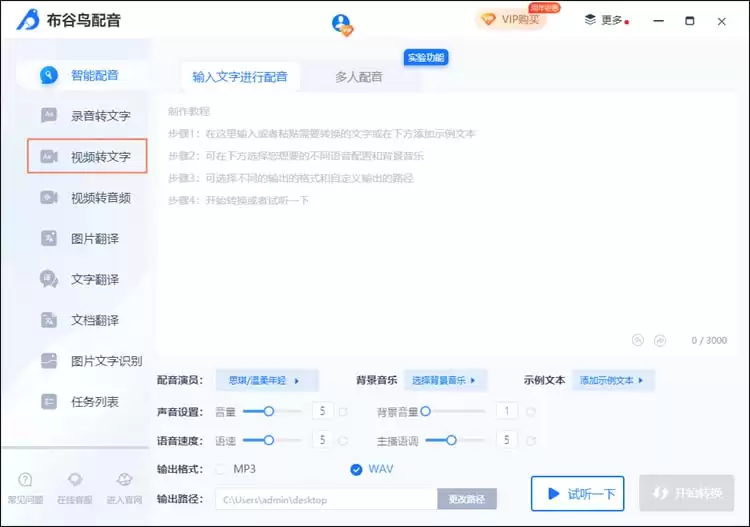Switch to 输入文字进行配音 tab
The width and height of the screenshot is (750, 527).
pyautogui.click(x=240, y=77)
